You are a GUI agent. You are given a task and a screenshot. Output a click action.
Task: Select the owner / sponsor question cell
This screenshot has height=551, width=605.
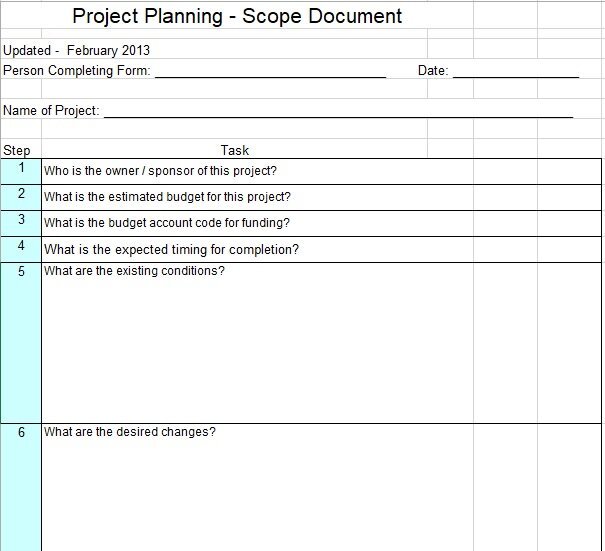[x=160, y=171]
